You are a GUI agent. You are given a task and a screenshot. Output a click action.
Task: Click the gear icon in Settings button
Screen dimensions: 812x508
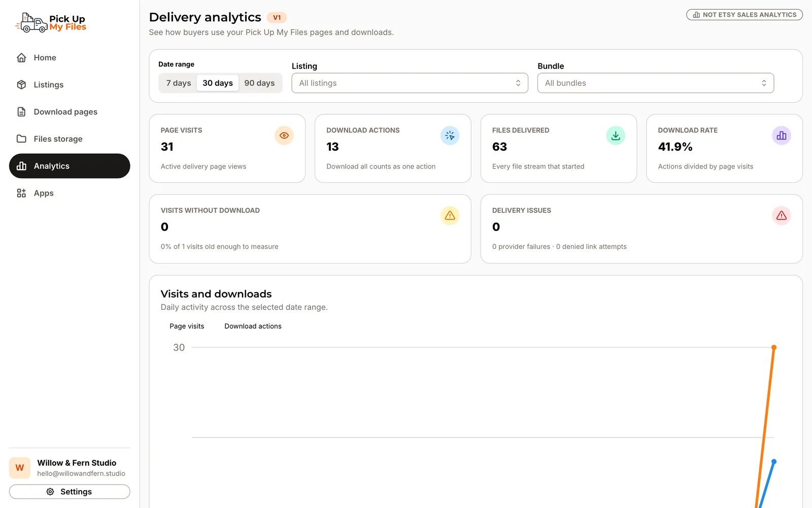[50, 492]
